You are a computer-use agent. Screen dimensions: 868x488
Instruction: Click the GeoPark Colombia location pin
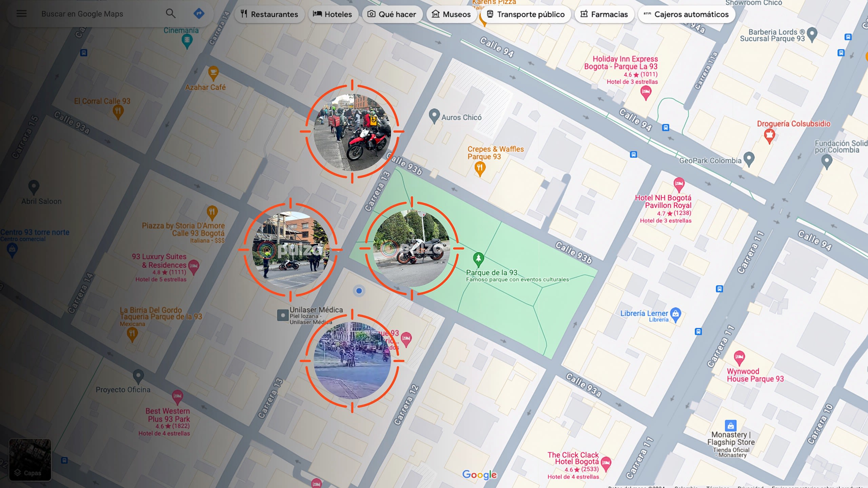click(x=749, y=159)
